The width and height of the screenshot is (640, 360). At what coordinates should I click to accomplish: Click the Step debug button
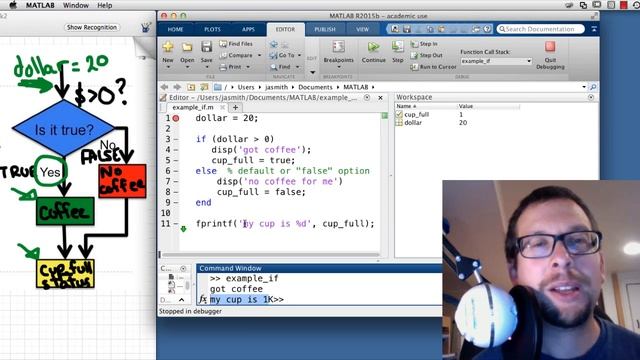click(398, 52)
